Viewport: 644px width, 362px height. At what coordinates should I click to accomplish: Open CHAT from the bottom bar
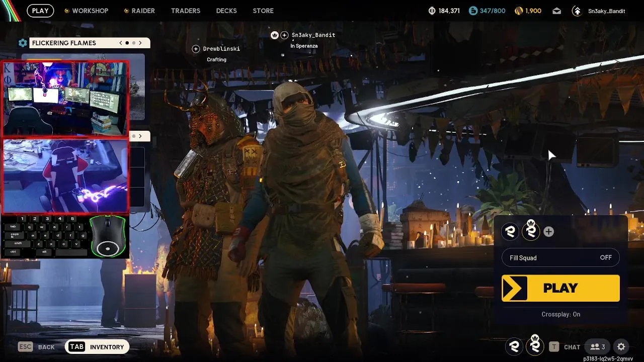(x=572, y=347)
